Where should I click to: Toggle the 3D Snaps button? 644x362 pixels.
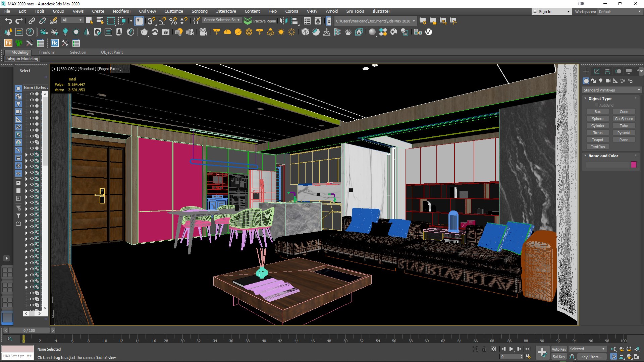(x=151, y=21)
